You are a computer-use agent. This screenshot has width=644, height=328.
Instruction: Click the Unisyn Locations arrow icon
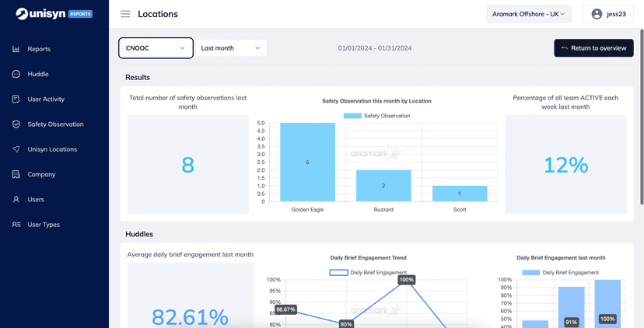16,149
